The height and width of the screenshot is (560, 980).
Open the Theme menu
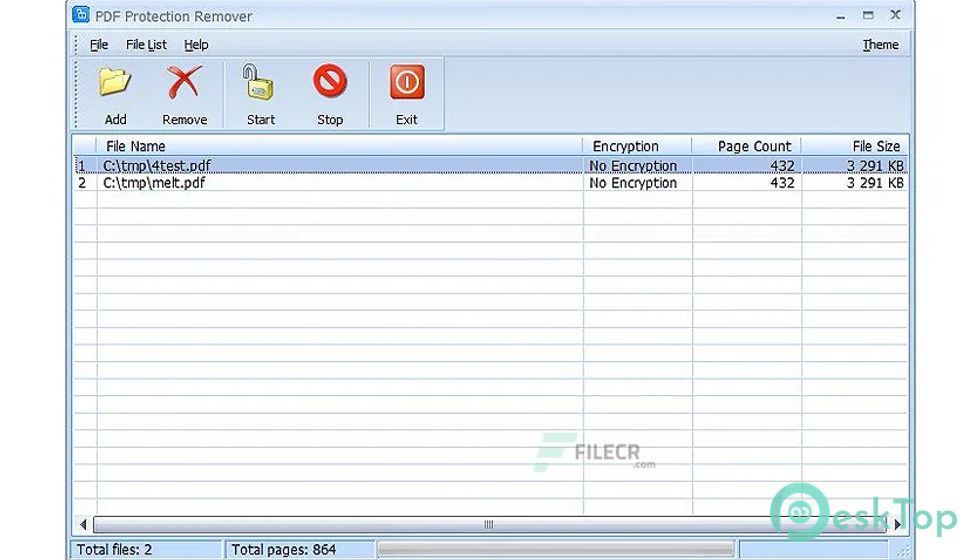click(880, 45)
